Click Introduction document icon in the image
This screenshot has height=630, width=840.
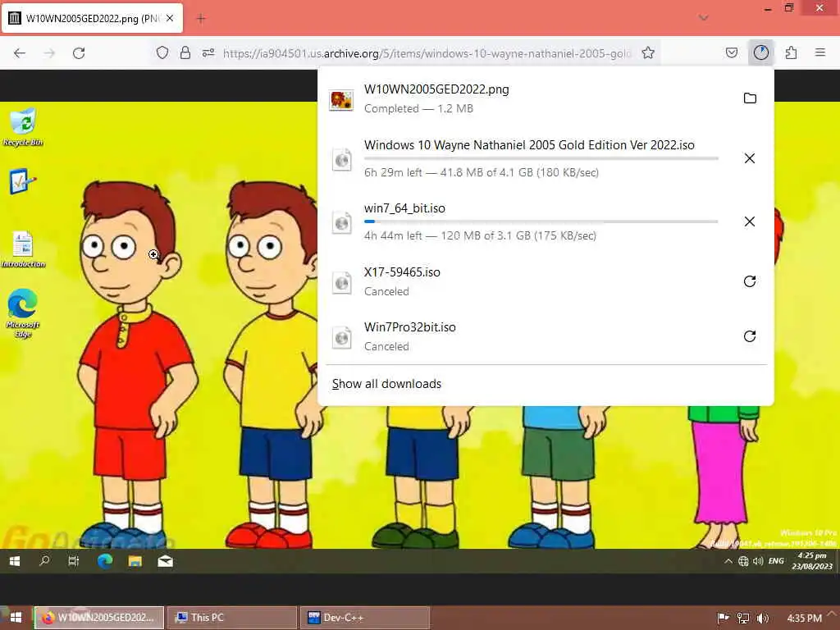click(x=22, y=249)
